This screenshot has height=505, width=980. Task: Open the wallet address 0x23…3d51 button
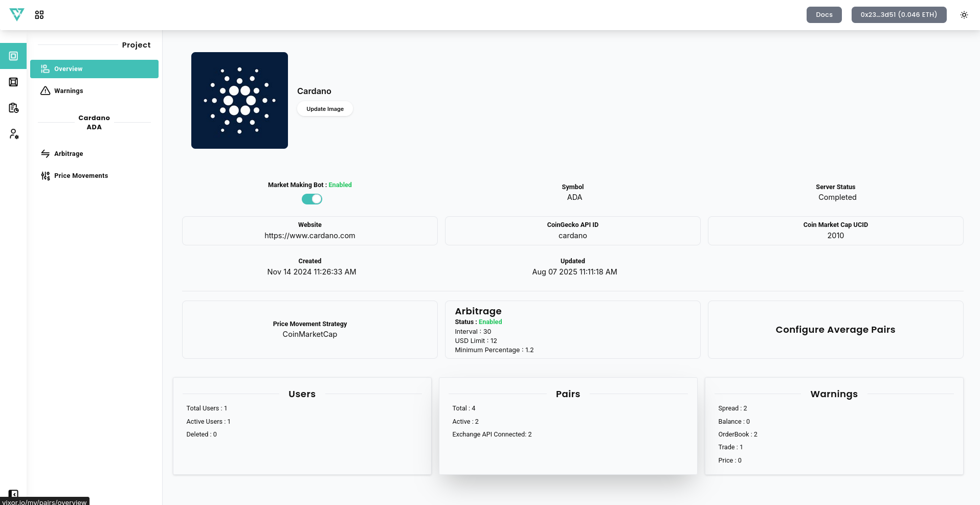(x=898, y=15)
